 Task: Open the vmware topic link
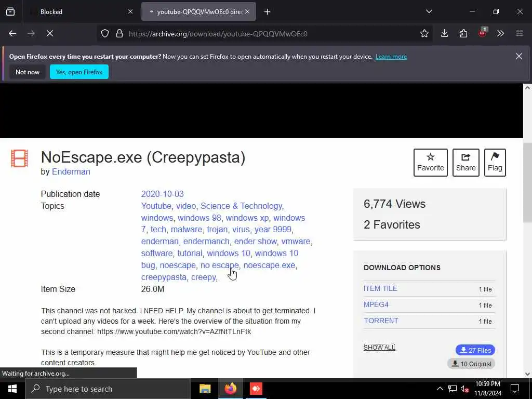pyautogui.click(x=296, y=241)
